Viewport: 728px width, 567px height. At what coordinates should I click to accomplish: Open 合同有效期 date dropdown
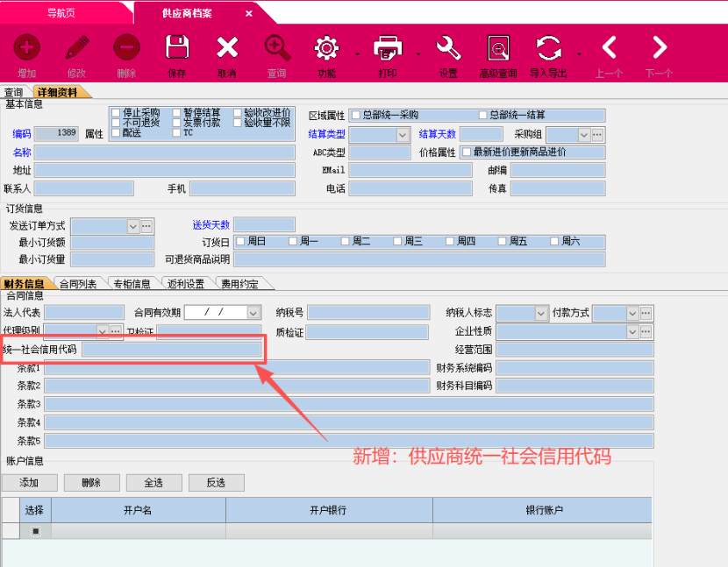pos(253,313)
